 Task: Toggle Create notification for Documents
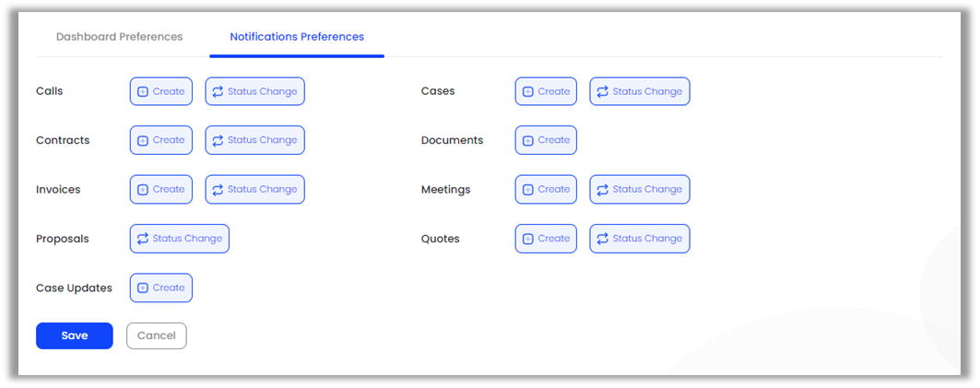click(x=546, y=140)
